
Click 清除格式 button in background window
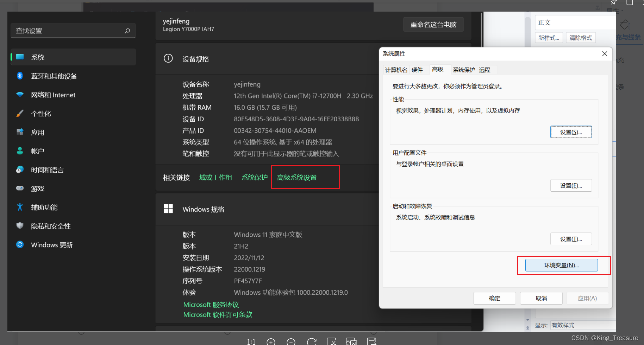click(581, 38)
